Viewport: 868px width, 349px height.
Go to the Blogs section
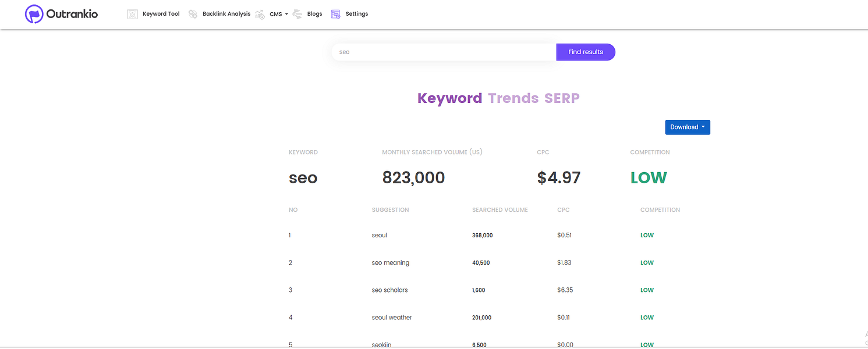click(x=315, y=14)
